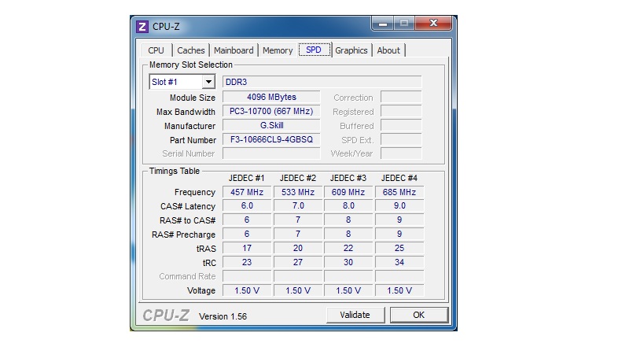
Task: Open the CPU tab
Action: point(156,50)
